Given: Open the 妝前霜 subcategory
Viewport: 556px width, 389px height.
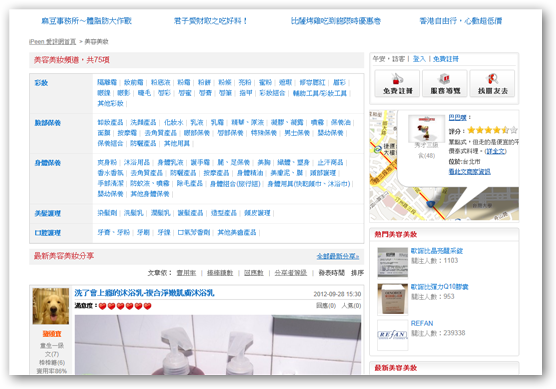Looking at the screenshot, I should [x=134, y=82].
